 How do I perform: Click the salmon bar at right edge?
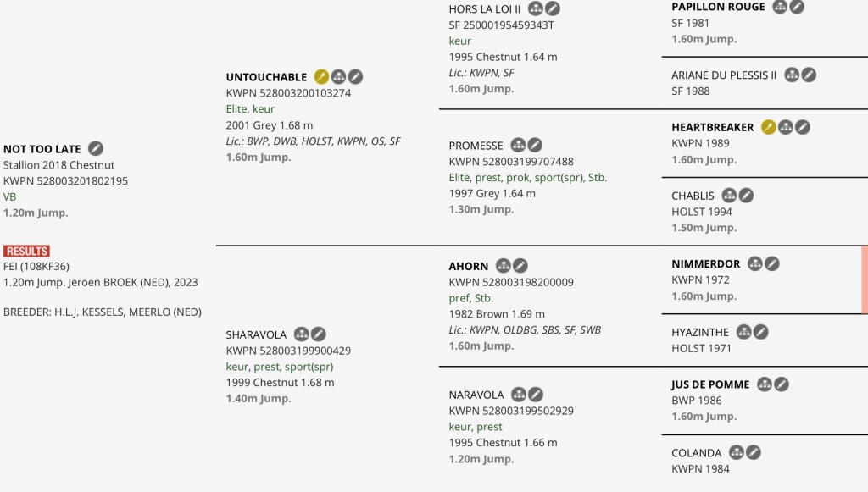coord(864,280)
